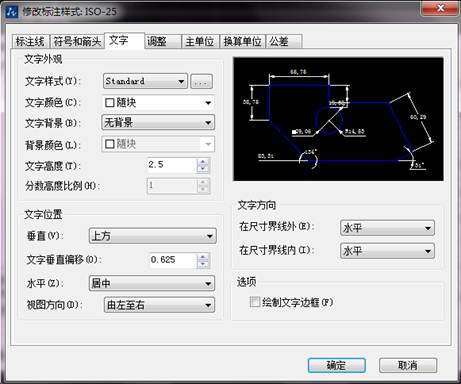The width and height of the screenshot is (461, 384).
Task: Enable the 绘制文字边框 checkbox
Action: click(255, 302)
